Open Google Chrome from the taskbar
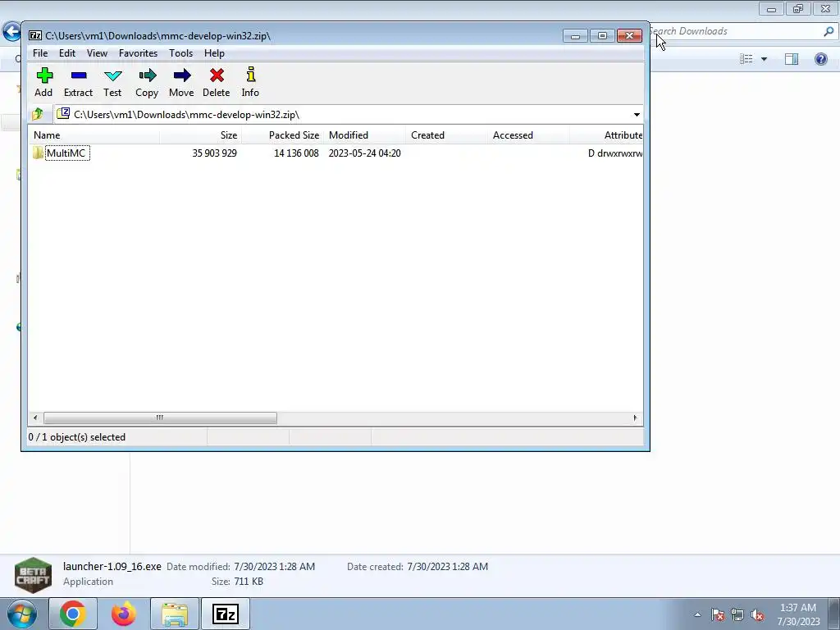Image resolution: width=840 pixels, height=630 pixels. coord(73,614)
